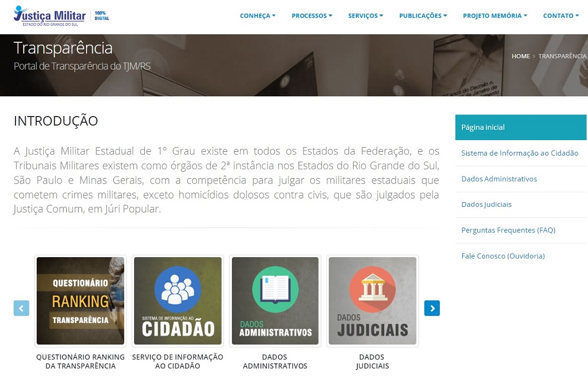The height and width of the screenshot is (385, 588).
Task: Advance carousel with the next arrow
Action: (x=432, y=309)
